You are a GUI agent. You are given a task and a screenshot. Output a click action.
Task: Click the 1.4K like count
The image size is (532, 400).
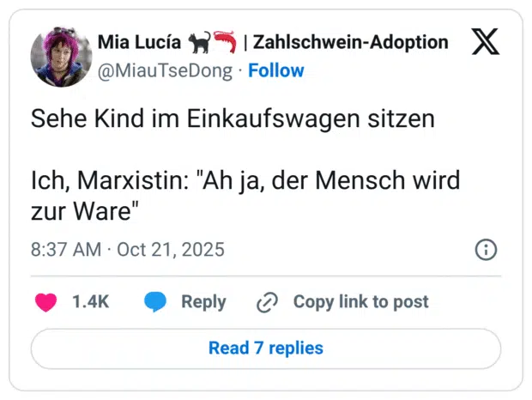[x=90, y=302]
